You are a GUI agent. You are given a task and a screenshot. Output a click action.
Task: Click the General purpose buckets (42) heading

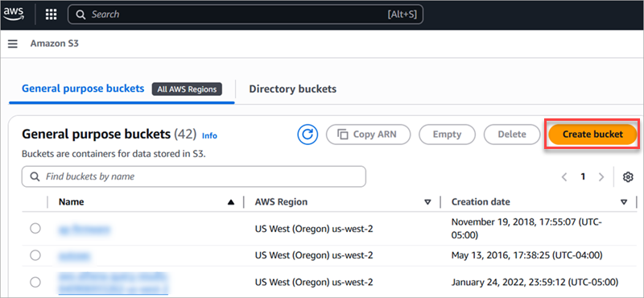(109, 134)
